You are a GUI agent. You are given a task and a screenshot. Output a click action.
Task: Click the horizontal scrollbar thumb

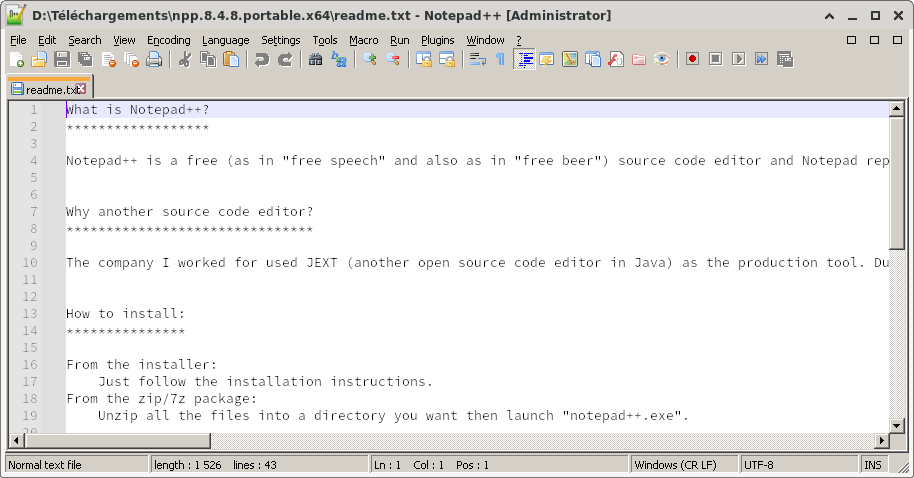(x=117, y=441)
